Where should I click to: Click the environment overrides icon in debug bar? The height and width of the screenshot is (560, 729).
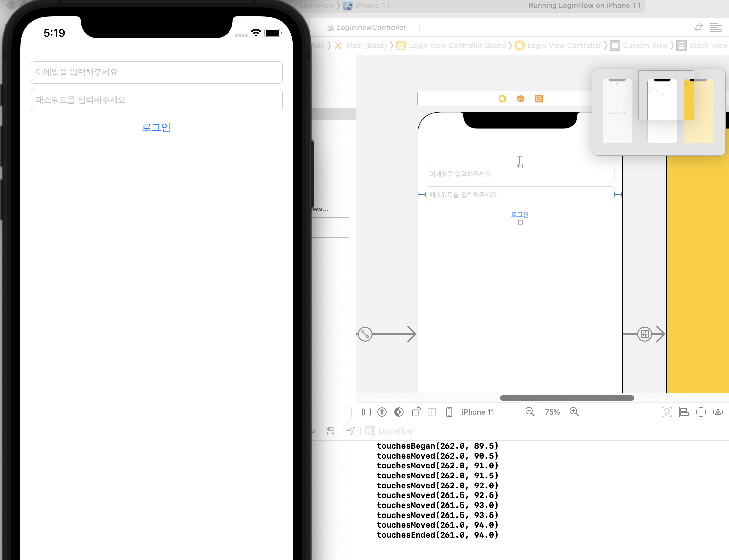[331, 431]
